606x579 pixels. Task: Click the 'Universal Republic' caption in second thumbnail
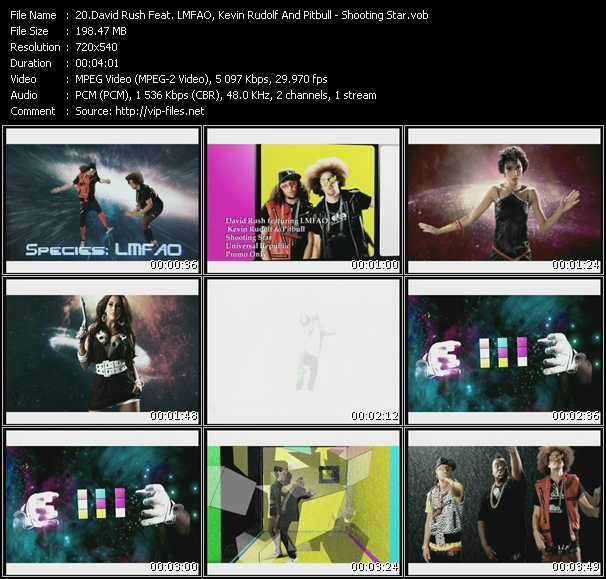click(x=257, y=246)
